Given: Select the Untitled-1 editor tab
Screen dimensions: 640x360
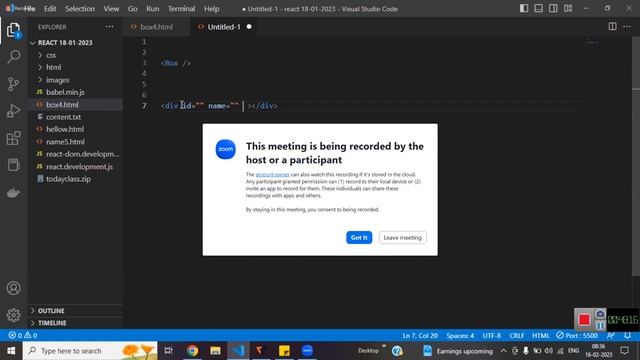Looking at the screenshot, I should [224, 27].
